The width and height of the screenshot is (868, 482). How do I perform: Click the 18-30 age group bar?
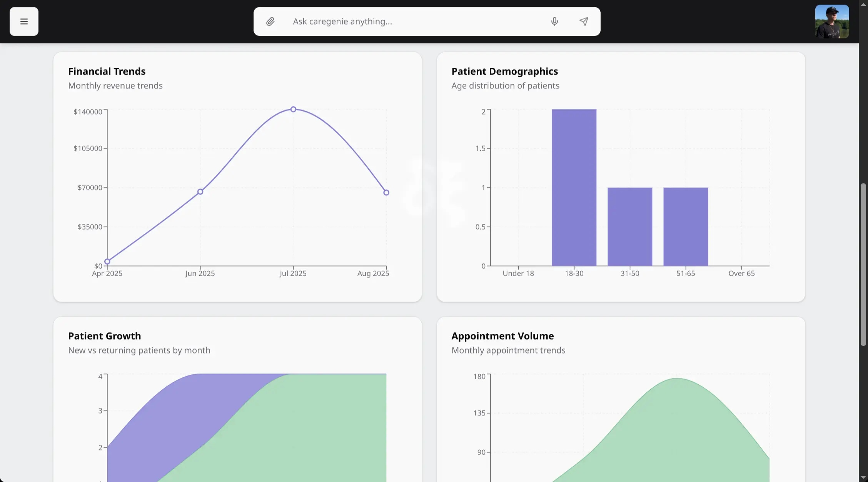[x=574, y=188]
